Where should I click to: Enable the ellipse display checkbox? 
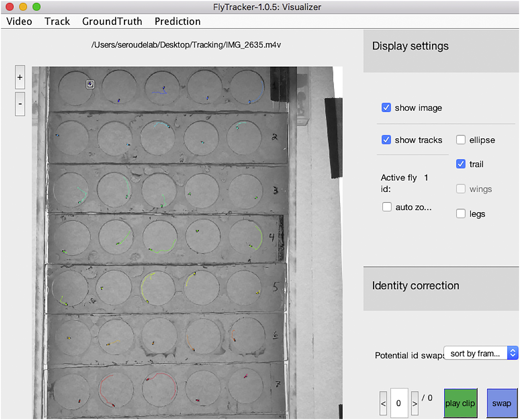(x=460, y=140)
